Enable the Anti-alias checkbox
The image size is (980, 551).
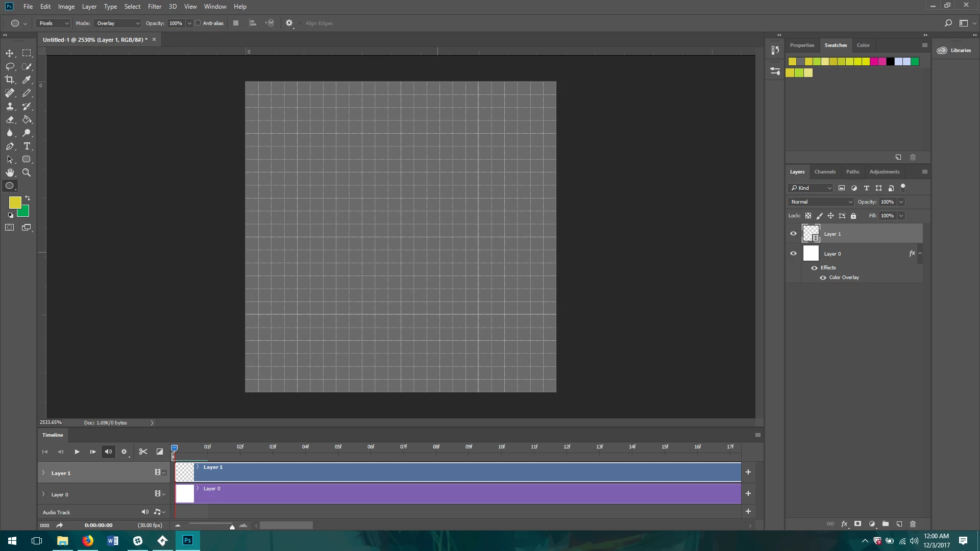tap(198, 23)
